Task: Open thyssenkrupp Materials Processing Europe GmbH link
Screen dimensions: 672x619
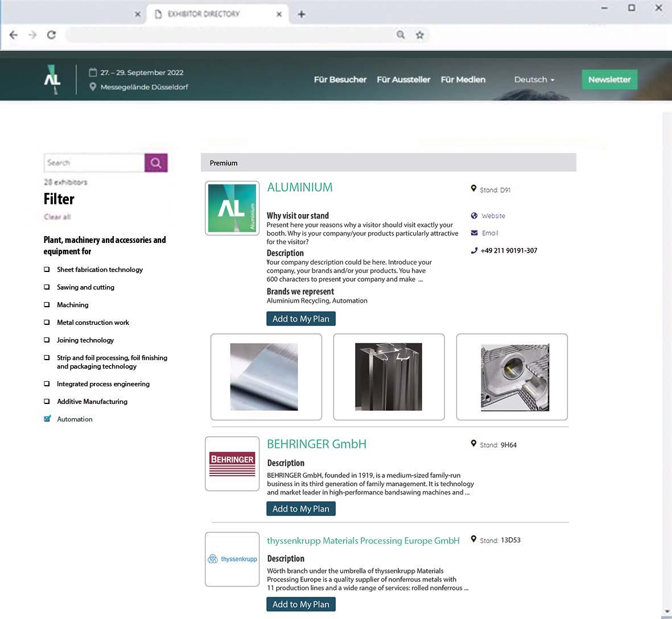Action: pos(363,540)
